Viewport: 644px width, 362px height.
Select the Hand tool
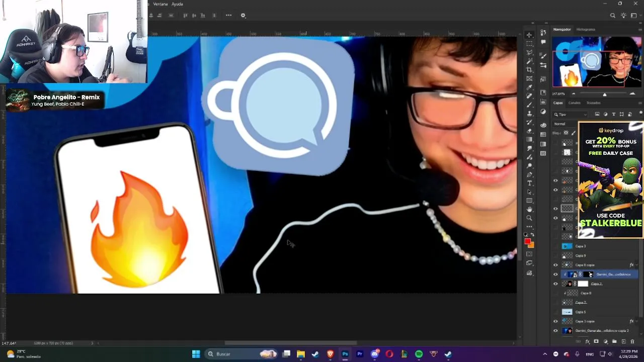pyautogui.click(x=529, y=209)
